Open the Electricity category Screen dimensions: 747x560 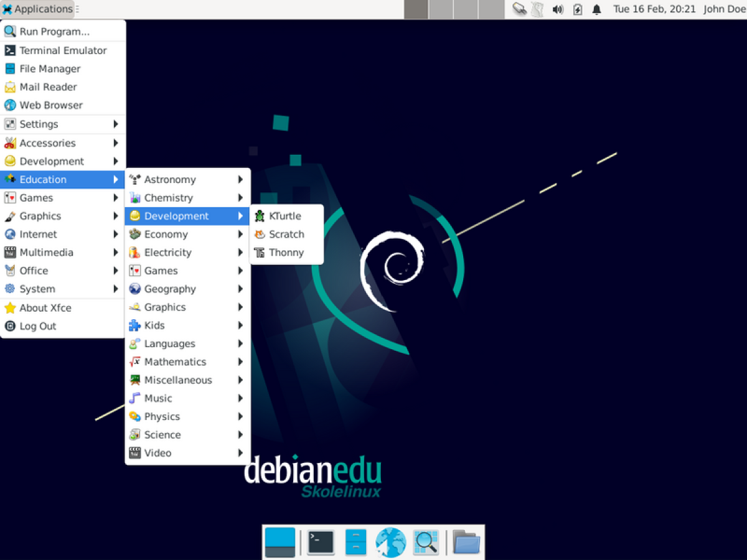tap(188, 253)
